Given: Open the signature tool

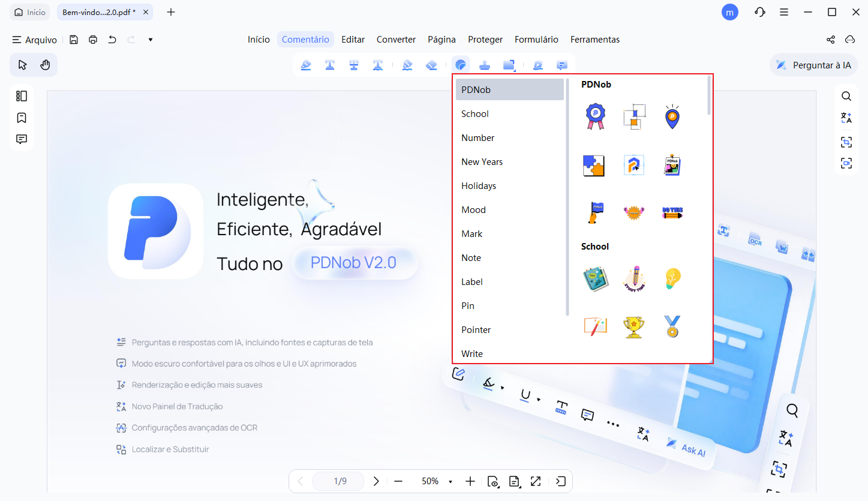Looking at the screenshot, I should tap(538, 65).
